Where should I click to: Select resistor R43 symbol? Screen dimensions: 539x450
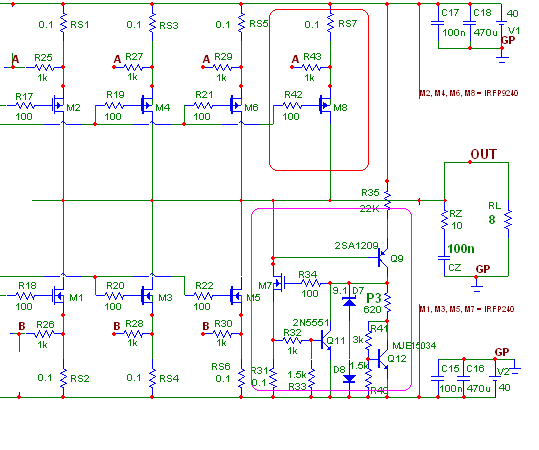pyautogui.click(x=311, y=67)
